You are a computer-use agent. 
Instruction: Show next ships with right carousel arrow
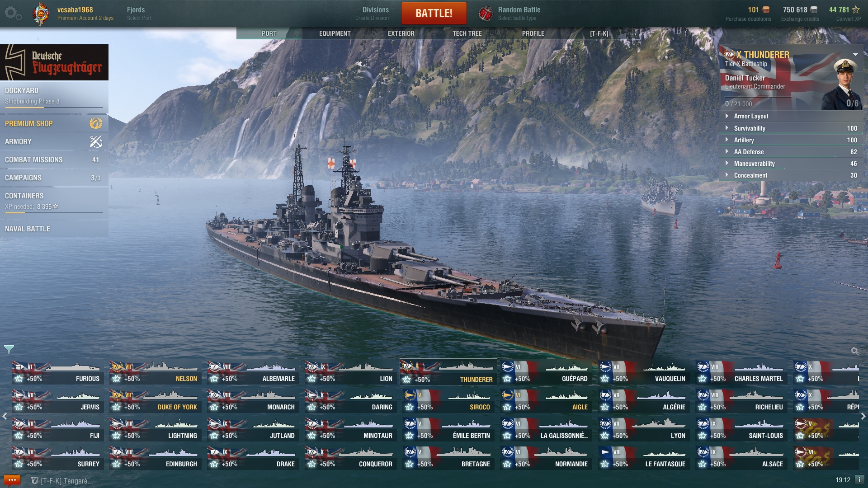(x=863, y=417)
